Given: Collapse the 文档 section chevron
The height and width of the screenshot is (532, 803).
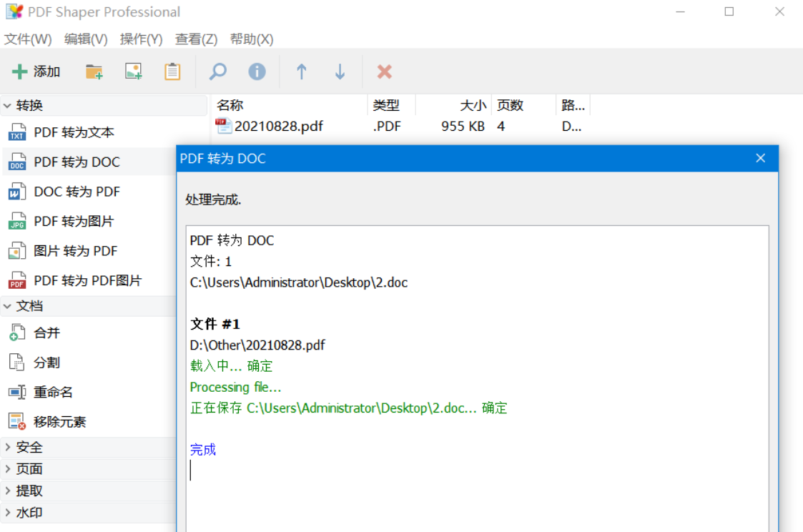Looking at the screenshot, I should point(7,306).
